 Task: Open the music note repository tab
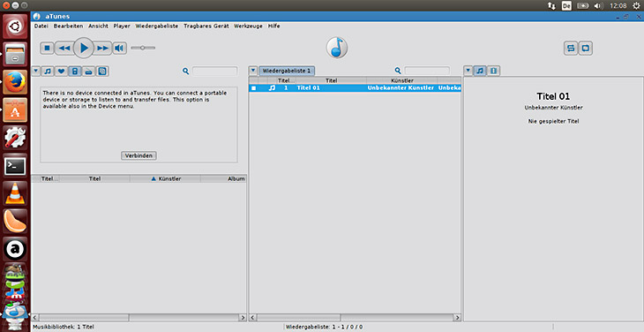[x=48, y=72]
